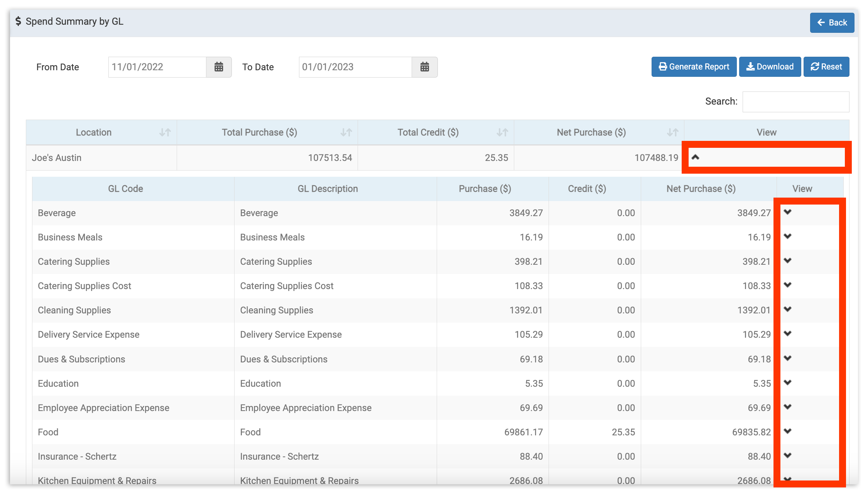The width and height of the screenshot is (868, 494).
Task: Click the printer icon on Generate Report
Action: pyautogui.click(x=662, y=66)
